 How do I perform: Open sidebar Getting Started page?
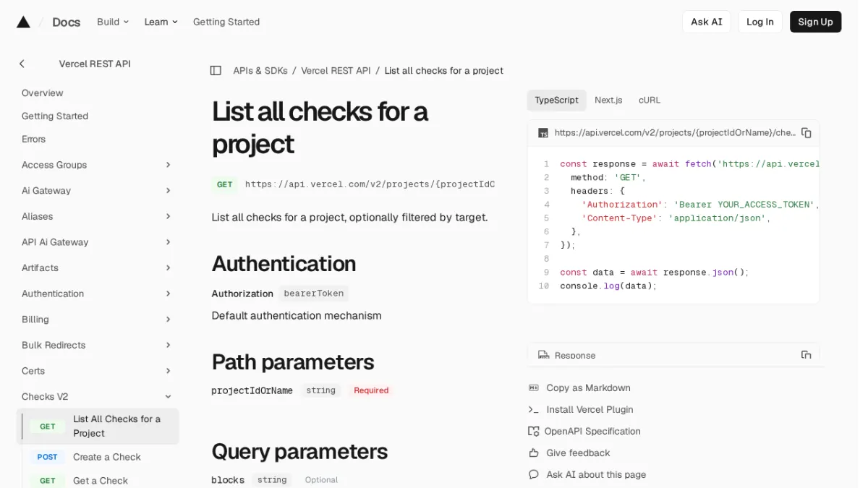[55, 116]
